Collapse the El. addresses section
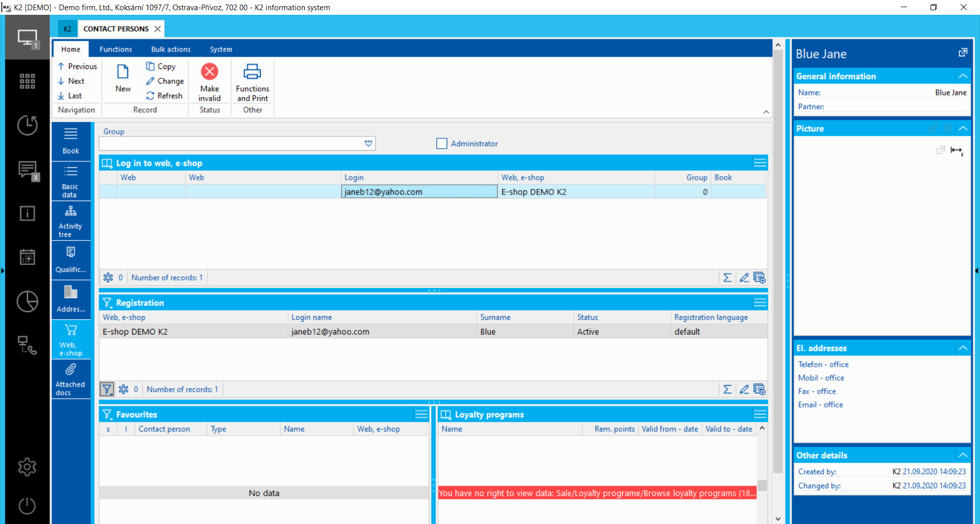Image resolution: width=980 pixels, height=524 pixels. coord(963,348)
